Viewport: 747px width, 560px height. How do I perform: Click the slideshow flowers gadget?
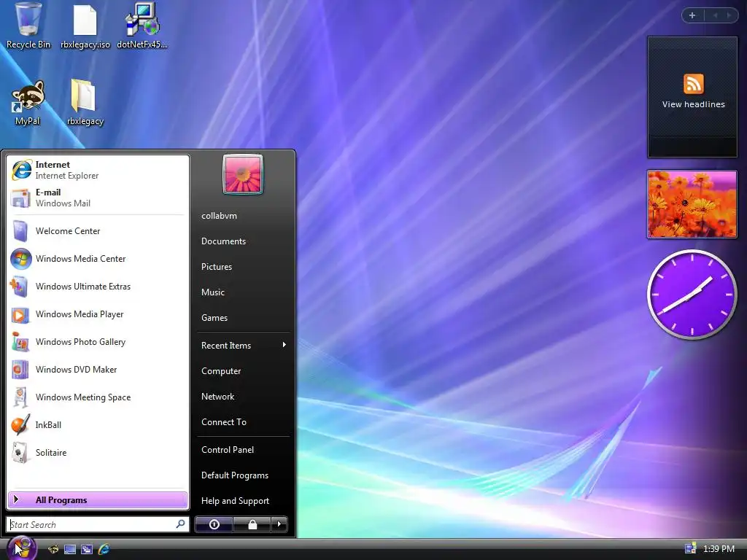692,204
